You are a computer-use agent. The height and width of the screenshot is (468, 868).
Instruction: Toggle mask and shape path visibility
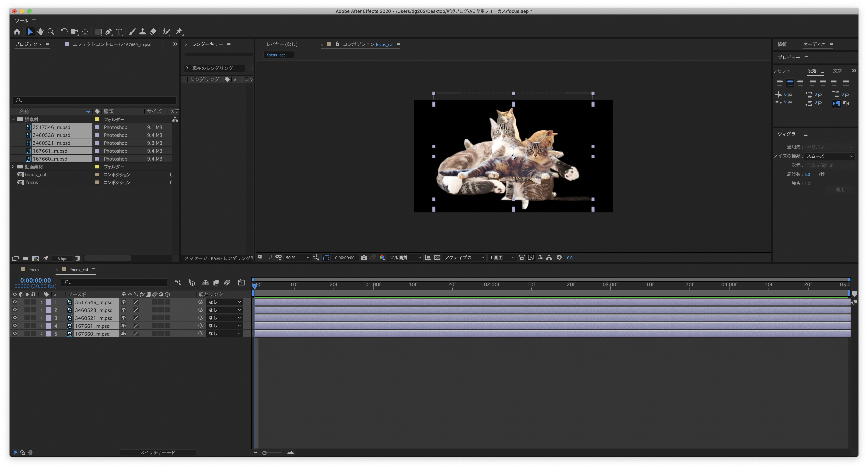coord(325,258)
